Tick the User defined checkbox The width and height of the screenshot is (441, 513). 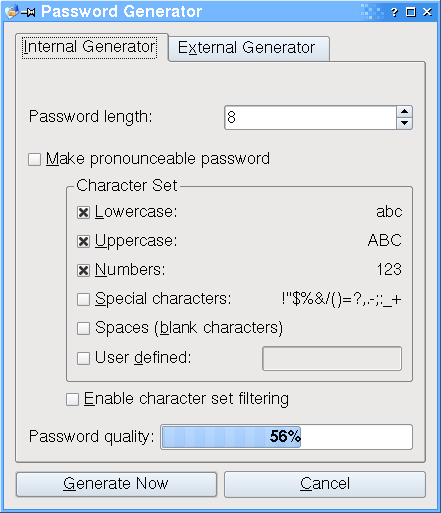[x=83, y=358]
